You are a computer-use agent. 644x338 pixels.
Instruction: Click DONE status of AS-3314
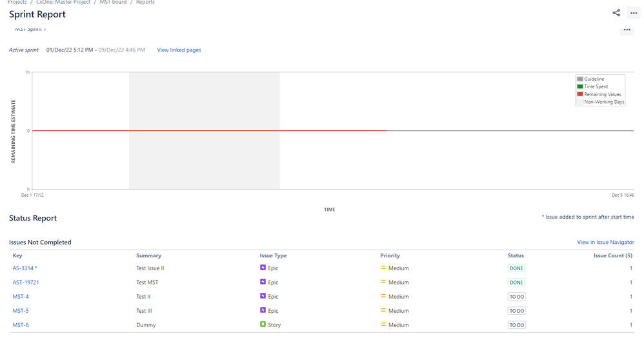point(516,268)
